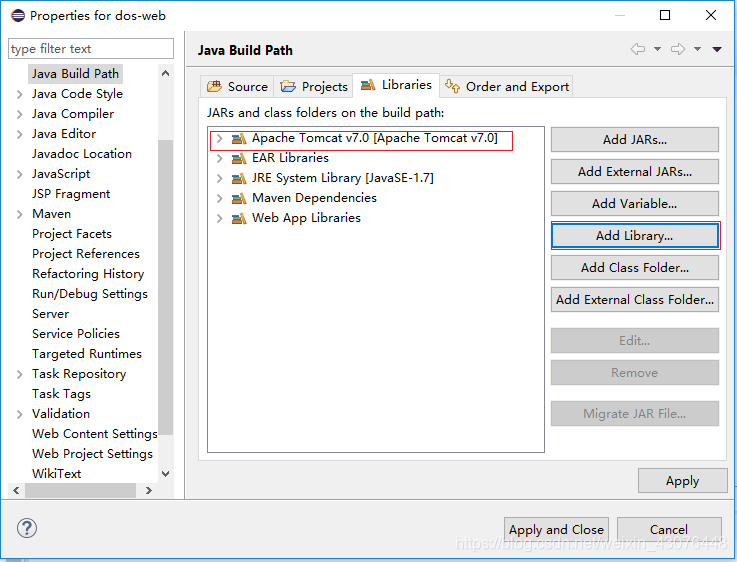Select Run/Debug Settings in sidebar
Screen dimensions: 737x562
tap(90, 294)
